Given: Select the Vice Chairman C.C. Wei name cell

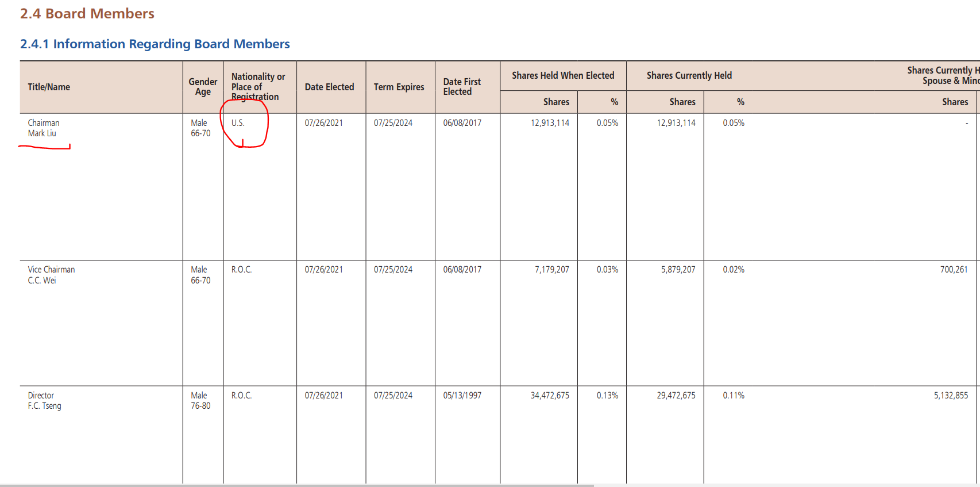Looking at the screenshot, I should [x=51, y=275].
